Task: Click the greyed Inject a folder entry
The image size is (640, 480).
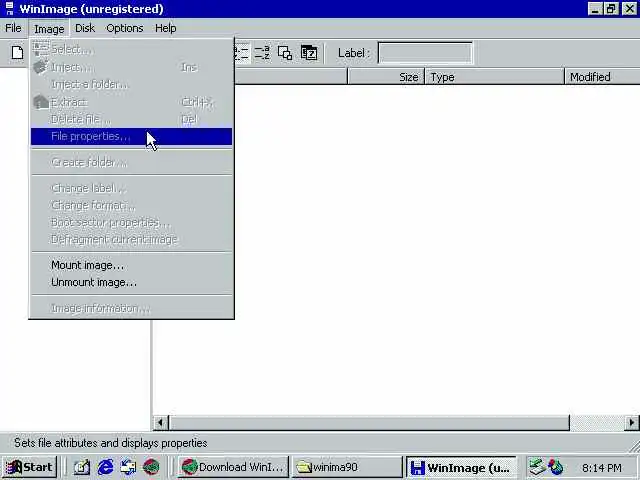Action: [131, 84]
